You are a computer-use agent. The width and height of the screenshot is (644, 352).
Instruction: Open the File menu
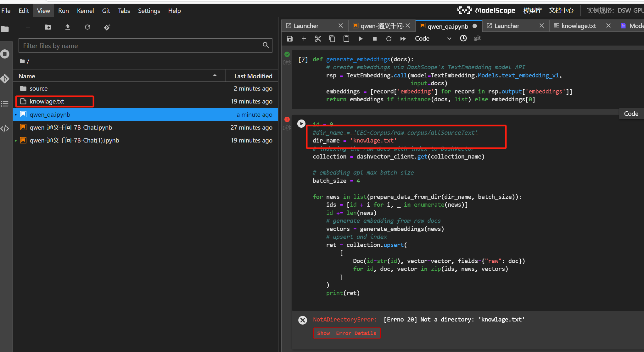click(6, 11)
